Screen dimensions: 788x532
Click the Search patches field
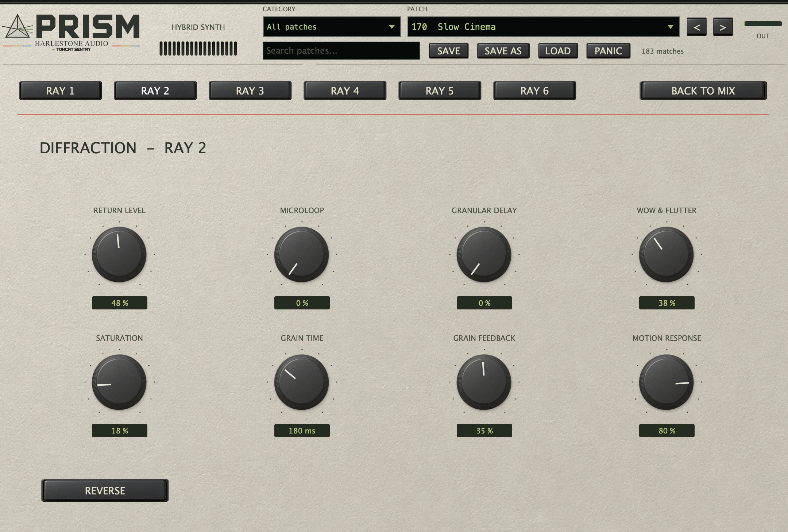341,51
